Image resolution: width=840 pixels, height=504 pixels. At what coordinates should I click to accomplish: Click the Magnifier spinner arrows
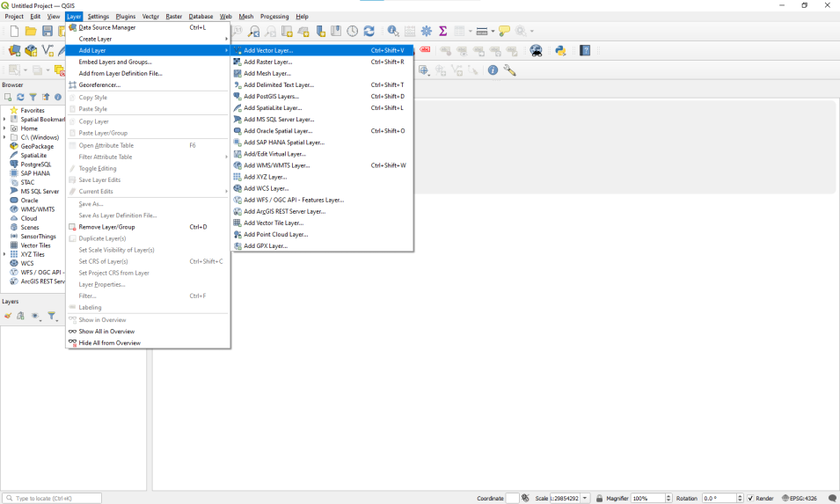668,498
